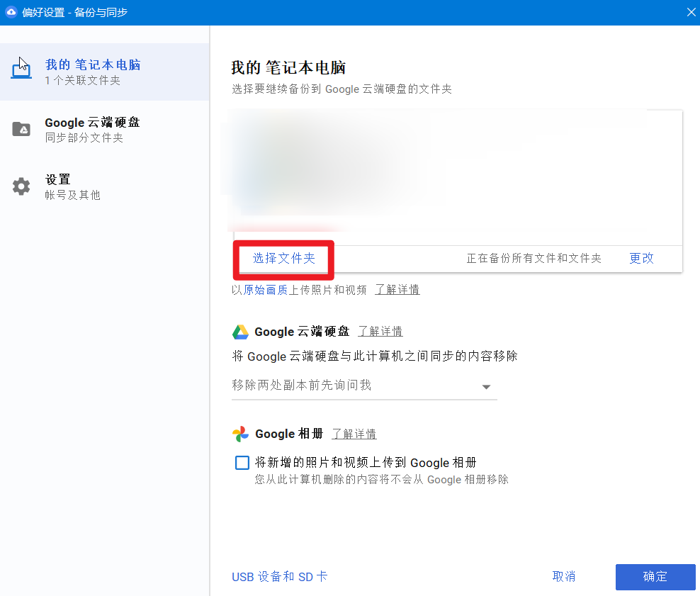The width and height of the screenshot is (700, 596).
Task: Open the 设置 帐号及其他 sidebar tab
Action: [x=104, y=186]
